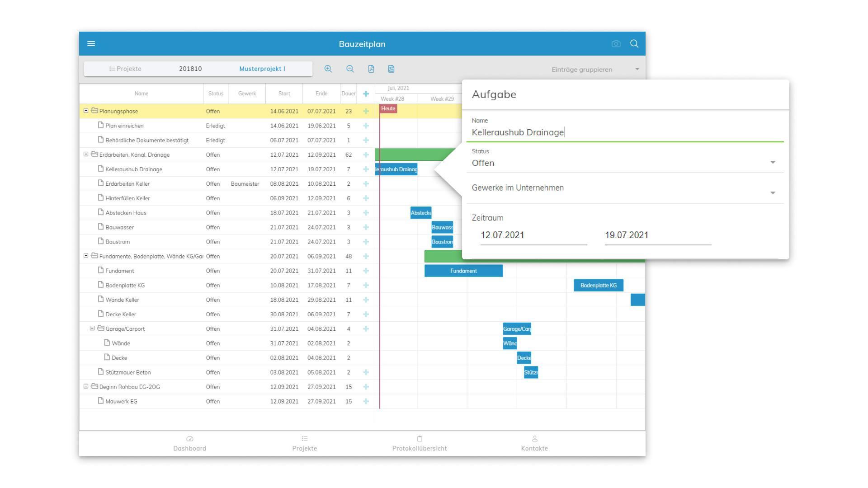Click the search magnifier icon

tap(634, 44)
